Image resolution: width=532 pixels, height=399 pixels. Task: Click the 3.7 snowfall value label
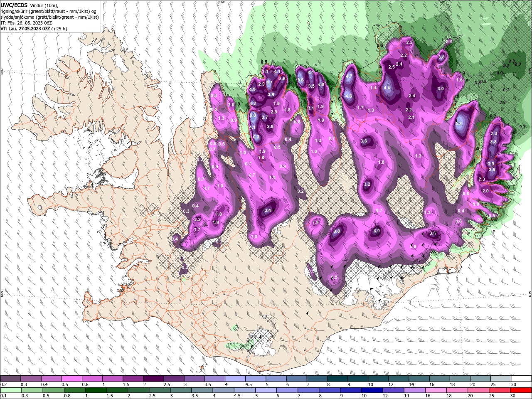point(265,117)
